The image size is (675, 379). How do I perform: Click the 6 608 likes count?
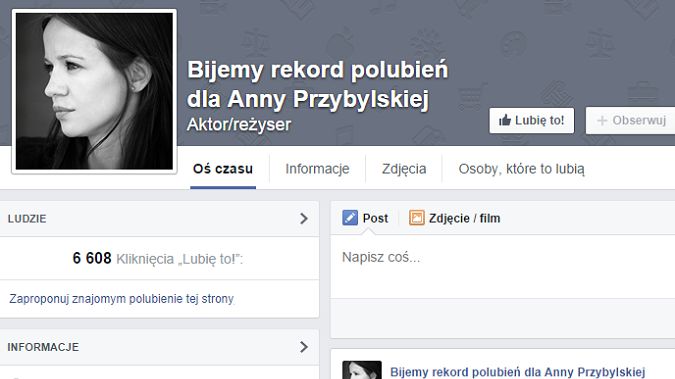pyautogui.click(x=92, y=258)
